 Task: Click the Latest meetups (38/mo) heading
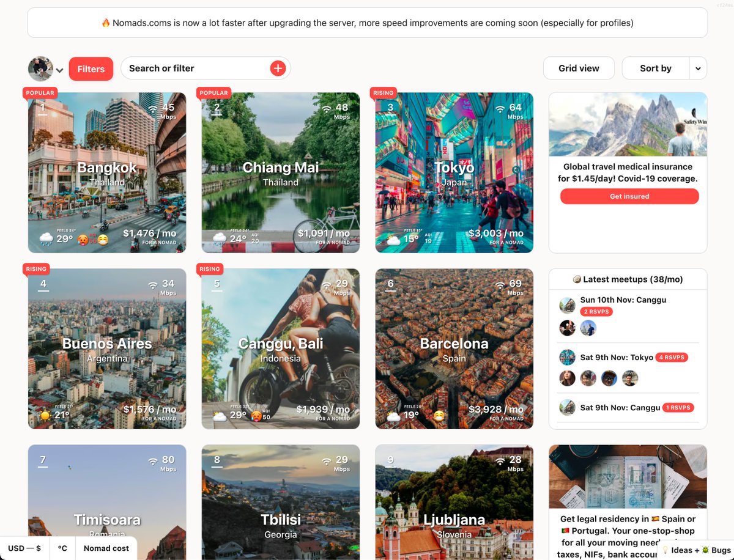[x=628, y=279]
